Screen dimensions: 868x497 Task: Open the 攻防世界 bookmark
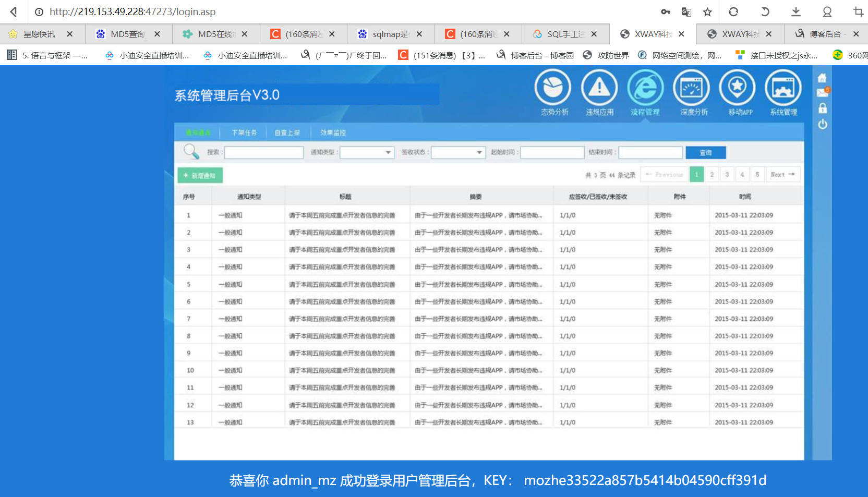click(x=606, y=55)
